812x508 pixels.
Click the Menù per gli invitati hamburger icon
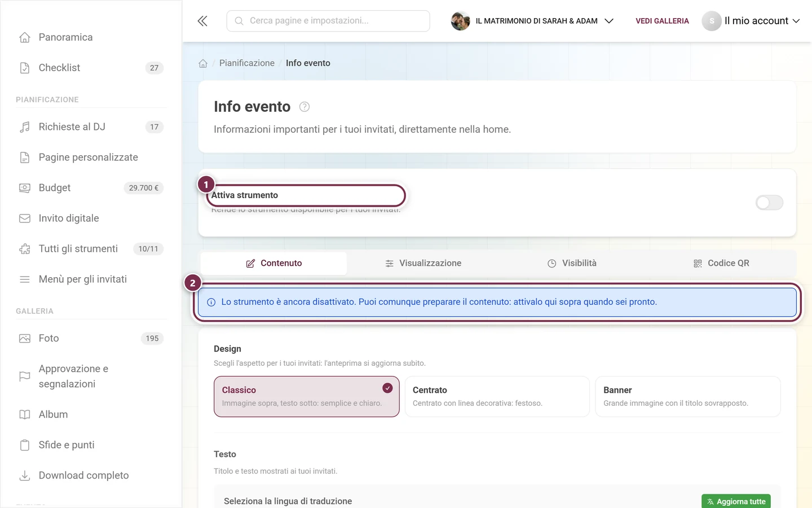pyautogui.click(x=25, y=279)
